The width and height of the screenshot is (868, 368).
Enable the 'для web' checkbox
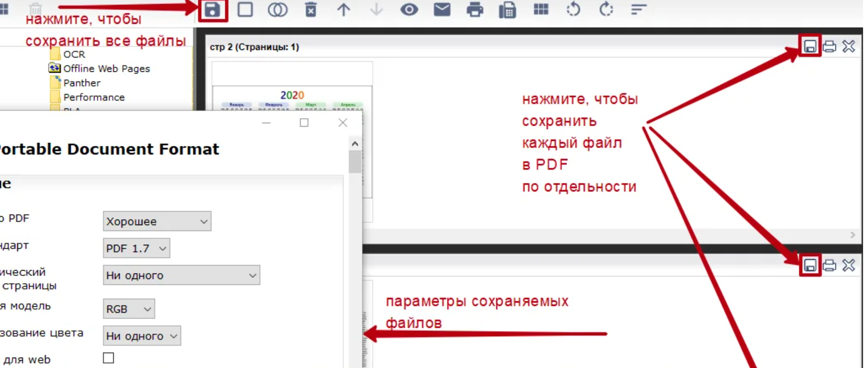tap(109, 358)
